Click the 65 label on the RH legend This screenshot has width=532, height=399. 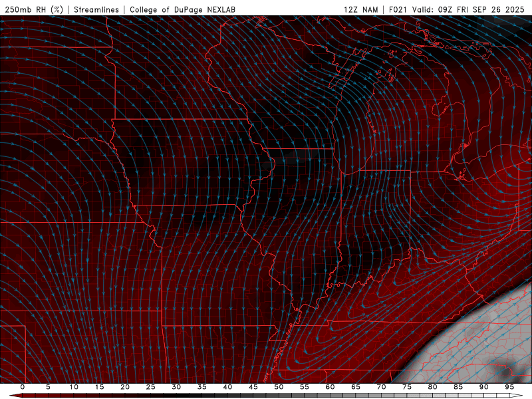356,387
